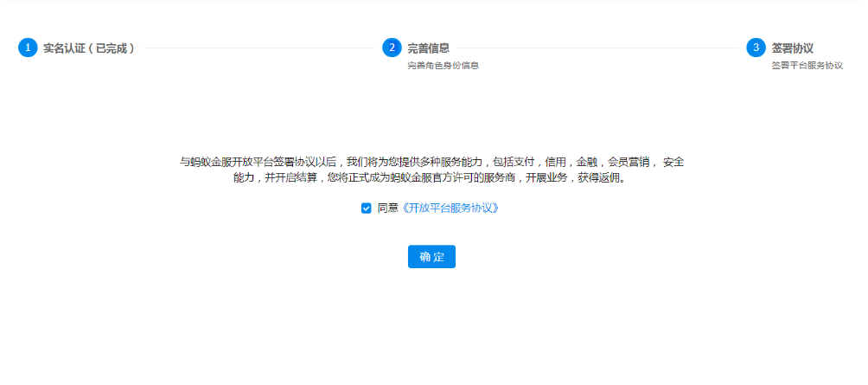Click the （已完成） status text in step 1
Screen dimensions: 868x385
point(112,48)
